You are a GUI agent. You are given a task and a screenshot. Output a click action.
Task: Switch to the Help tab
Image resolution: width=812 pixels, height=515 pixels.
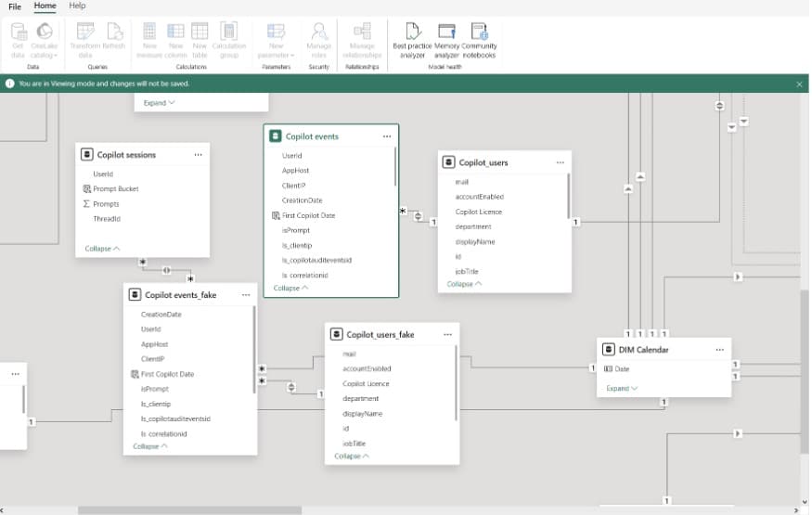pyautogui.click(x=77, y=6)
